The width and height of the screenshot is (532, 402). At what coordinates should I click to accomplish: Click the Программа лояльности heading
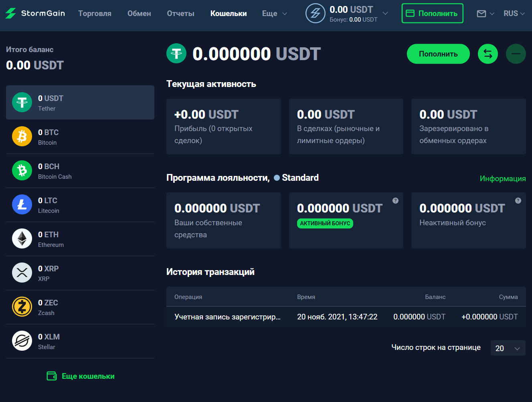(218, 178)
